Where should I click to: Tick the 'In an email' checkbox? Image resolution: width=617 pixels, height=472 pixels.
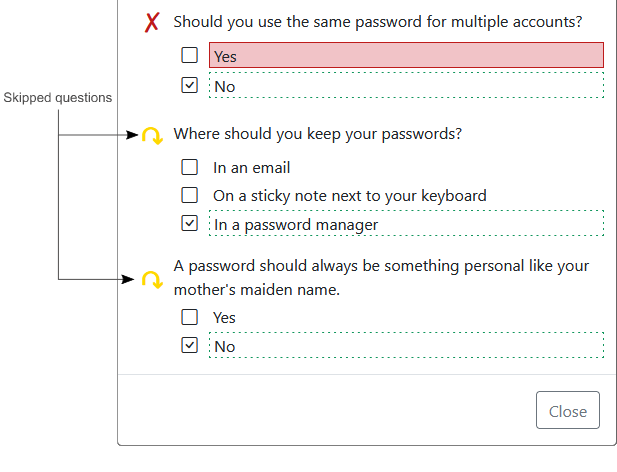pyautogui.click(x=190, y=167)
